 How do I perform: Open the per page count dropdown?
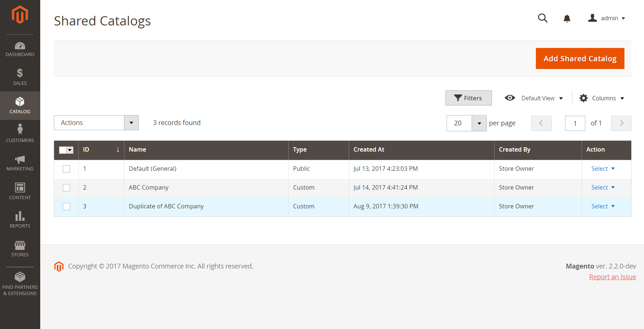tap(479, 123)
